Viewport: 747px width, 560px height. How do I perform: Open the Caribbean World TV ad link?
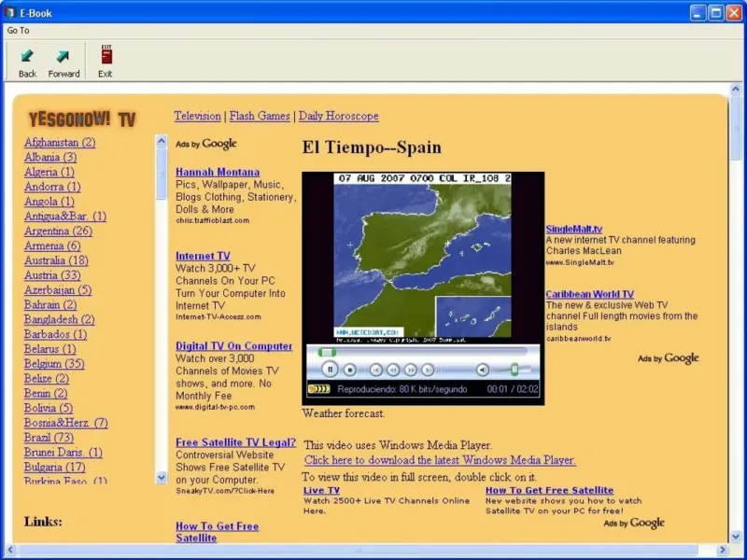[x=590, y=294]
